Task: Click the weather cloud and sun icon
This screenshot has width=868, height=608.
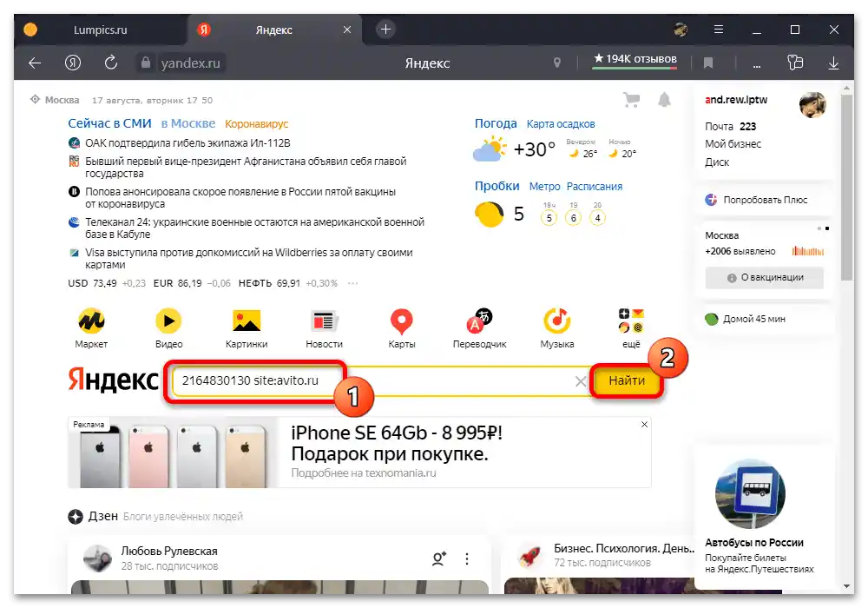Action: 490,149
